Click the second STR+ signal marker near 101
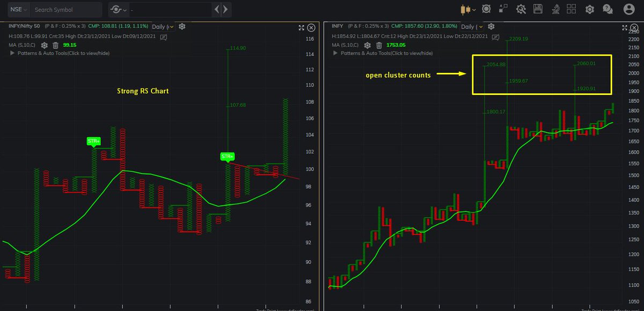Screen dimensions: 644x311 [227, 157]
